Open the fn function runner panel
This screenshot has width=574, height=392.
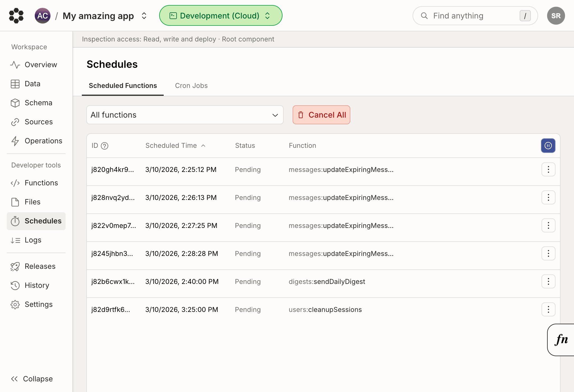[x=561, y=340]
